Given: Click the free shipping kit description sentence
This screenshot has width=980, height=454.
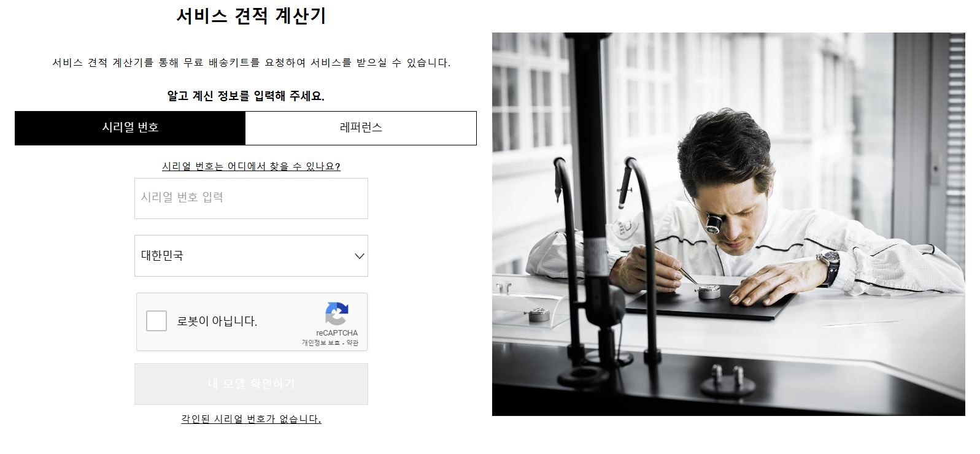Looking at the screenshot, I should pyautogui.click(x=251, y=63).
